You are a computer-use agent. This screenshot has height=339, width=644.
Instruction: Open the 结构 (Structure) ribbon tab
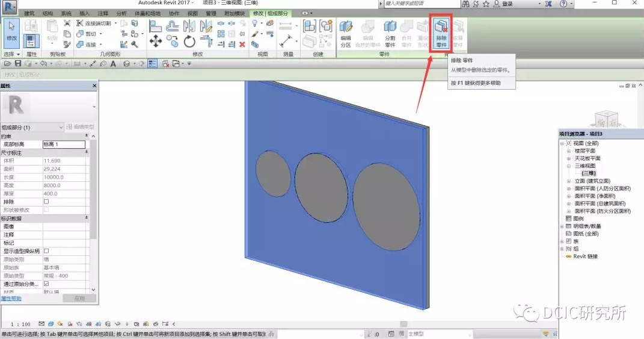pyautogui.click(x=48, y=14)
